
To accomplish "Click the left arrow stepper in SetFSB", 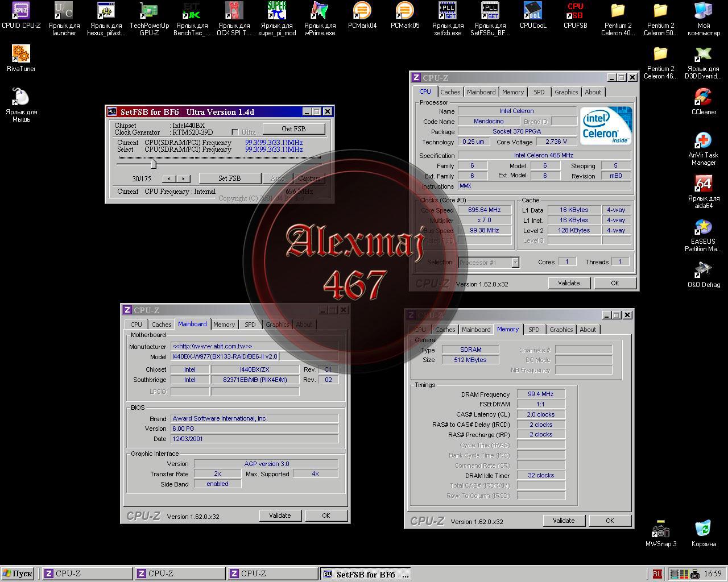I will (169, 178).
